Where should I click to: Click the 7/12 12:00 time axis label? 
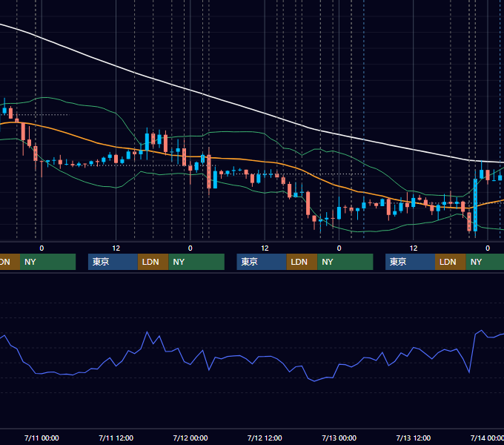coord(265,438)
